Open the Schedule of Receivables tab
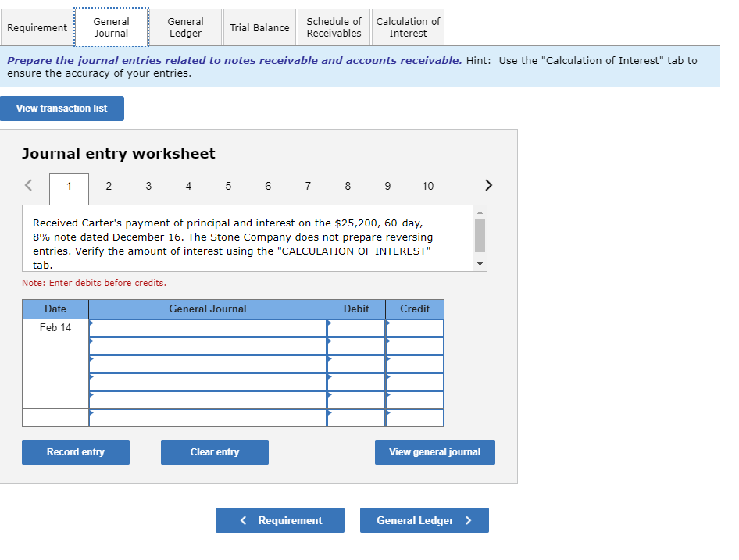The height and width of the screenshot is (560, 739). pyautogui.click(x=334, y=27)
